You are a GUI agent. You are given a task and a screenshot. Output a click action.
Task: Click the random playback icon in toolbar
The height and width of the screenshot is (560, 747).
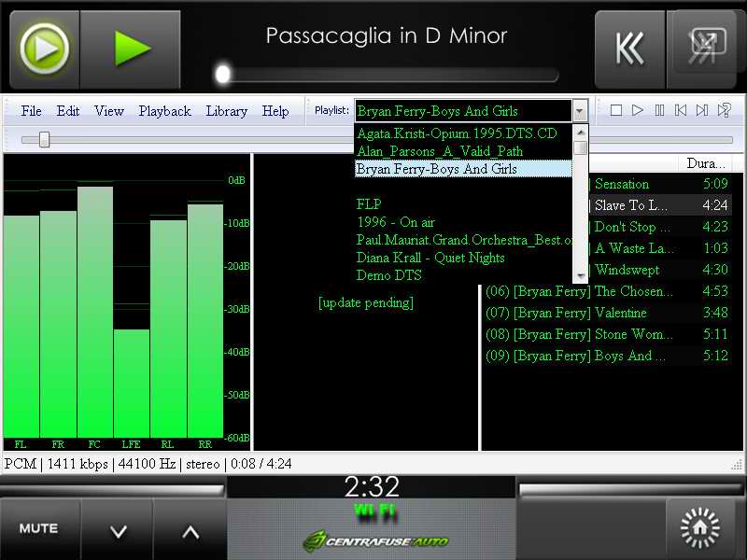(724, 110)
